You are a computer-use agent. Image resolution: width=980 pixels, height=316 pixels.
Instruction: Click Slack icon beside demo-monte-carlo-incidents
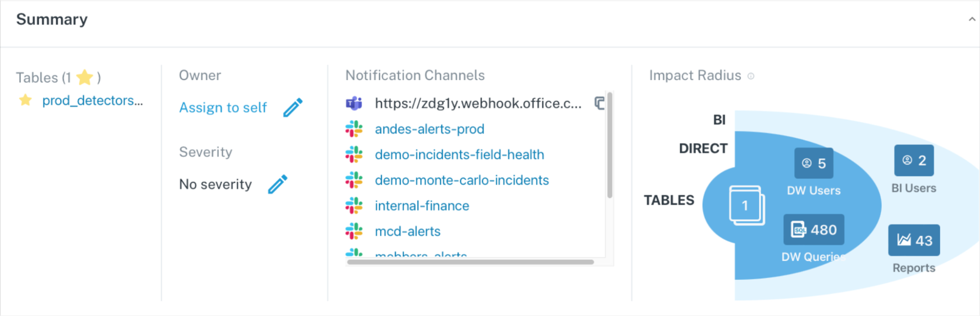point(354,180)
